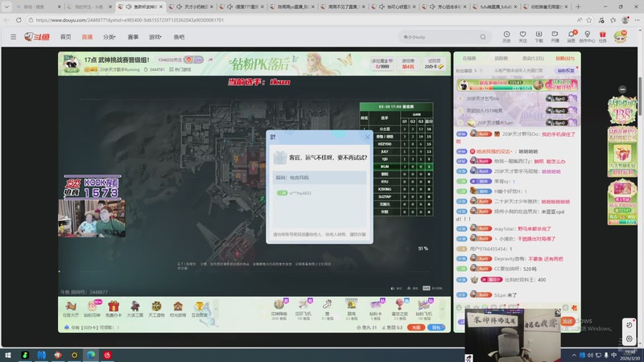Expand the 分类 category dropdown
Viewport: 644px width, 362px height.
[109, 37]
